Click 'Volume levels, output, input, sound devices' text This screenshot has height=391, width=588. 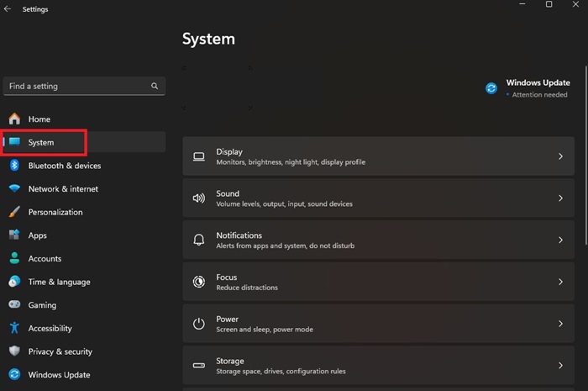pos(284,203)
